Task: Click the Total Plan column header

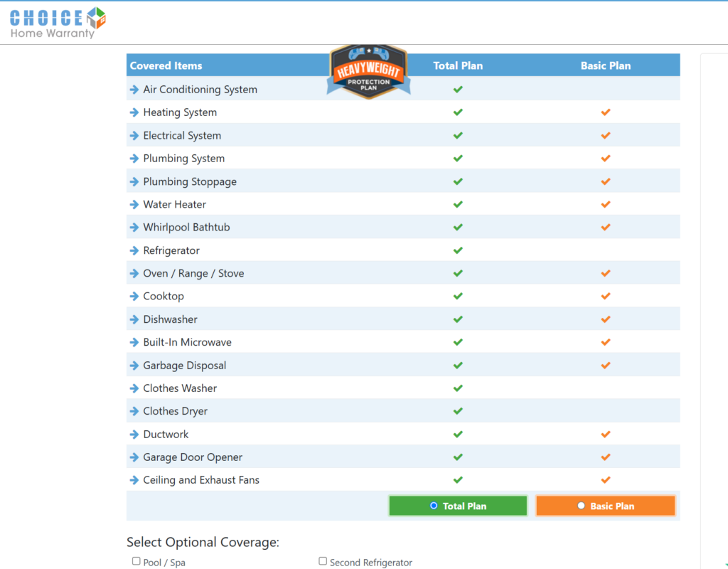Action: pos(458,65)
